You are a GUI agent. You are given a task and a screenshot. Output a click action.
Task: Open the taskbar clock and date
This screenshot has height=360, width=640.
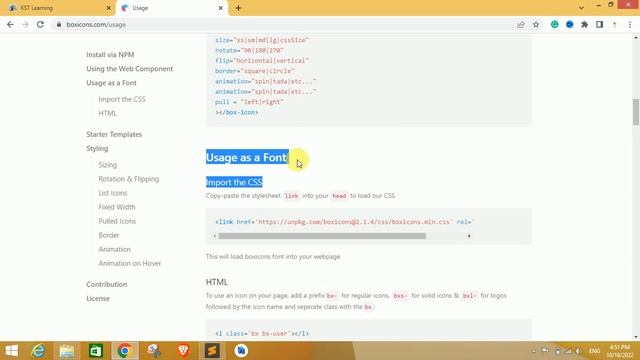[620, 351]
